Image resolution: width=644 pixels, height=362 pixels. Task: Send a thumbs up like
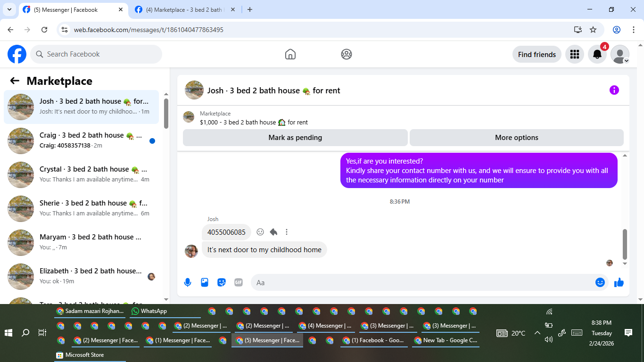619,282
